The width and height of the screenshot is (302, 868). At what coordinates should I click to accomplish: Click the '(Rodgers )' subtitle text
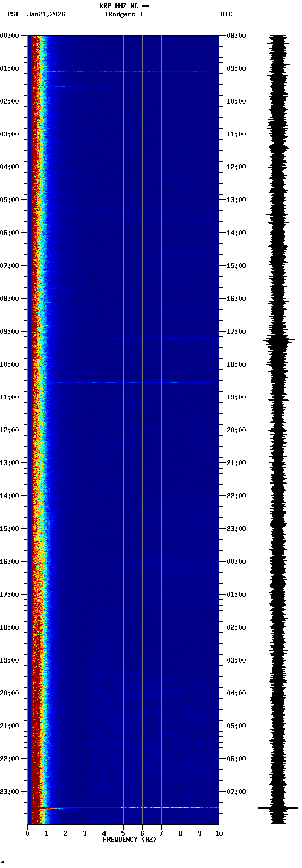point(124,14)
